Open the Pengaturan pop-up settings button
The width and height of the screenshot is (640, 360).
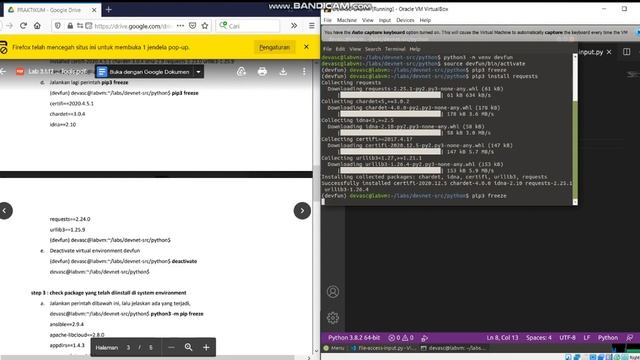[274, 47]
